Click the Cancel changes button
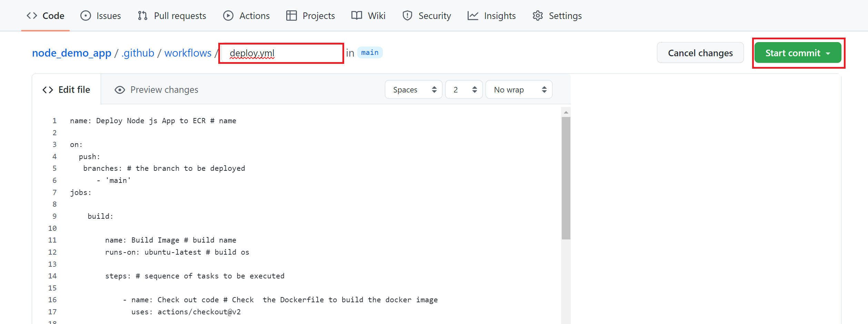 click(700, 53)
